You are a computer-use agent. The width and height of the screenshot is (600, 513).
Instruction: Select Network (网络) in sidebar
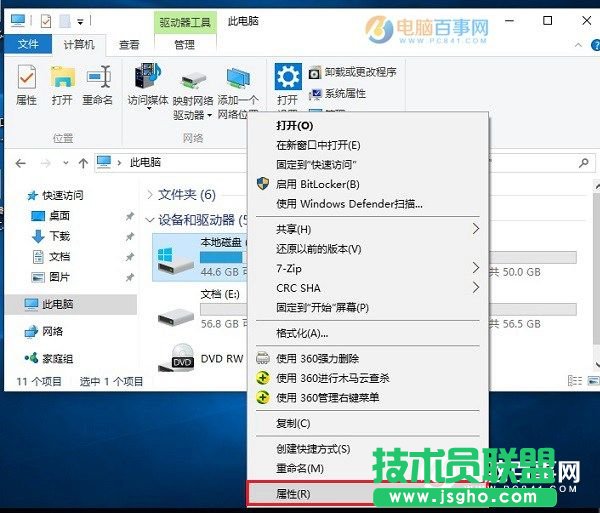43,331
